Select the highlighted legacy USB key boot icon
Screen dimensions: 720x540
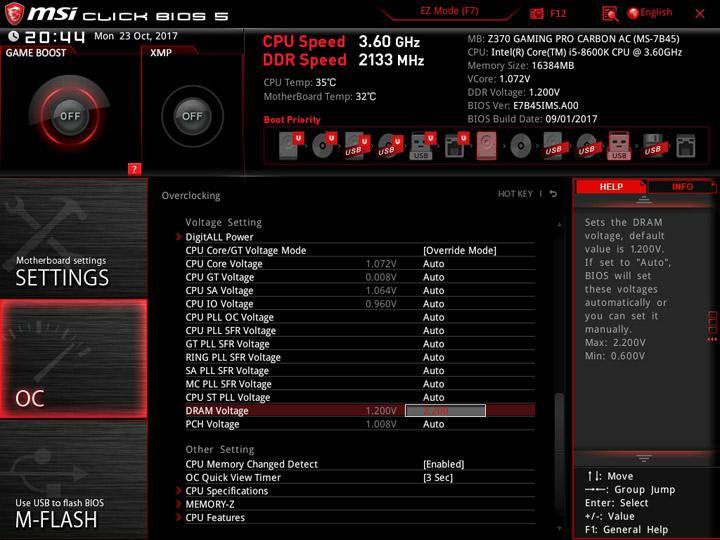click(x=619, y=146)
